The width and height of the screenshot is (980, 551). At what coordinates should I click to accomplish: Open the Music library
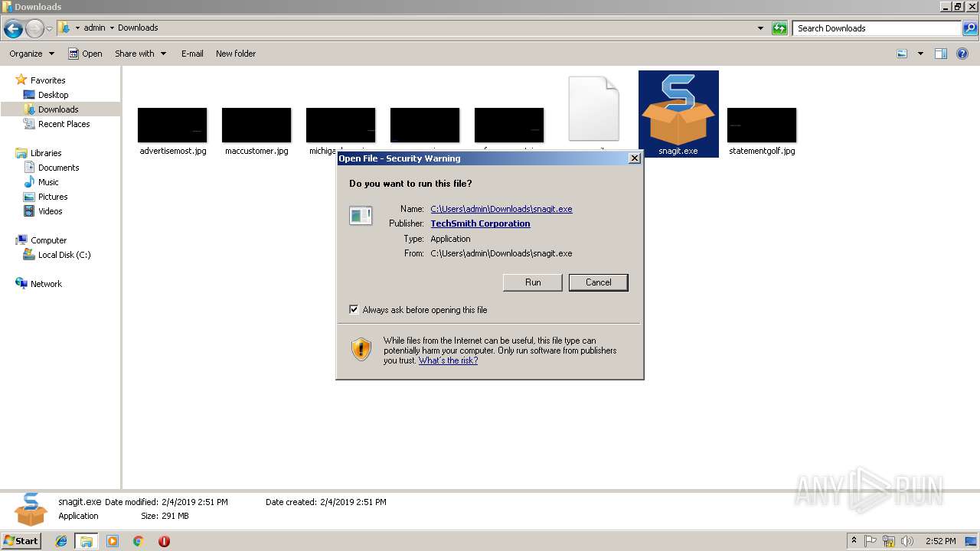tap(48, 182)
